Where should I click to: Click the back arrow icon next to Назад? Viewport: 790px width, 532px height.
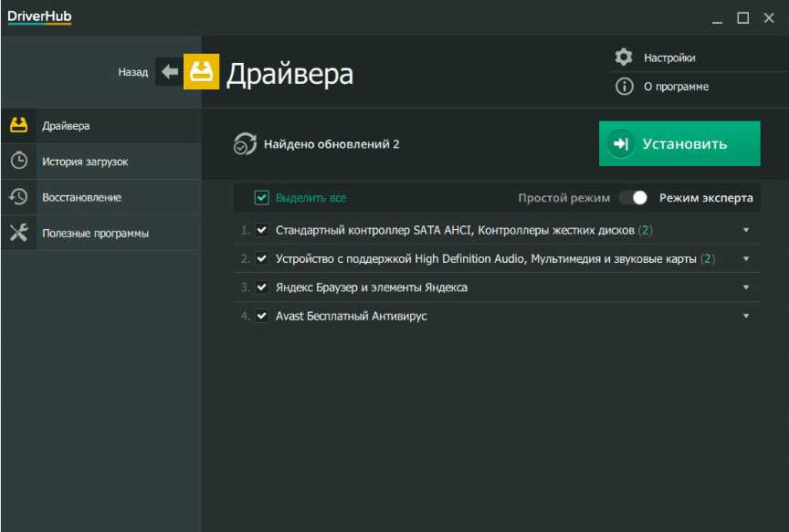pyautogui.click(x=170, y=72)
